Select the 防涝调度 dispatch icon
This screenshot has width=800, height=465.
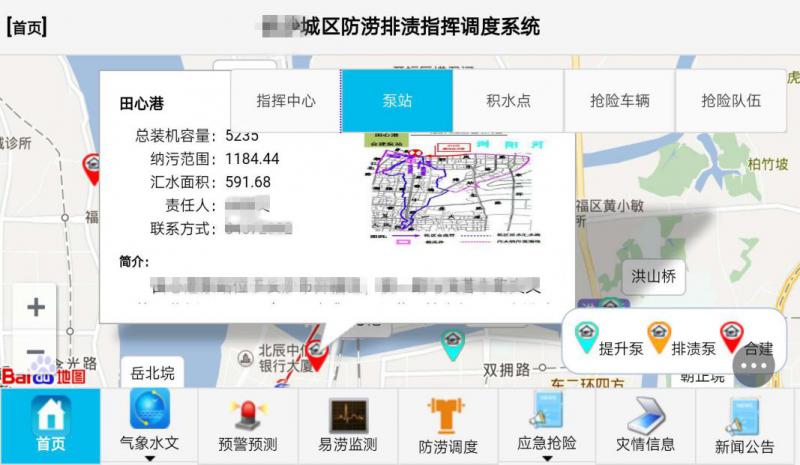(447, 415)
